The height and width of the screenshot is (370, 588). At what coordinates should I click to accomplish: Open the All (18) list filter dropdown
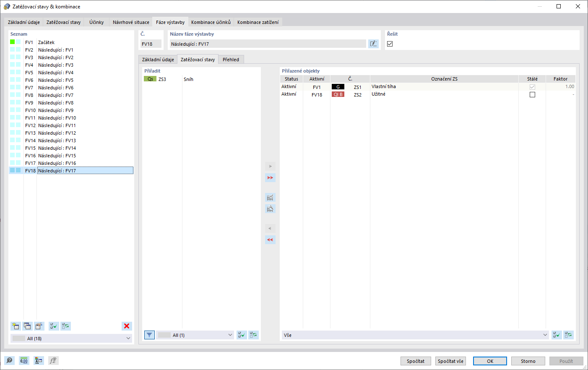(71, 338)
